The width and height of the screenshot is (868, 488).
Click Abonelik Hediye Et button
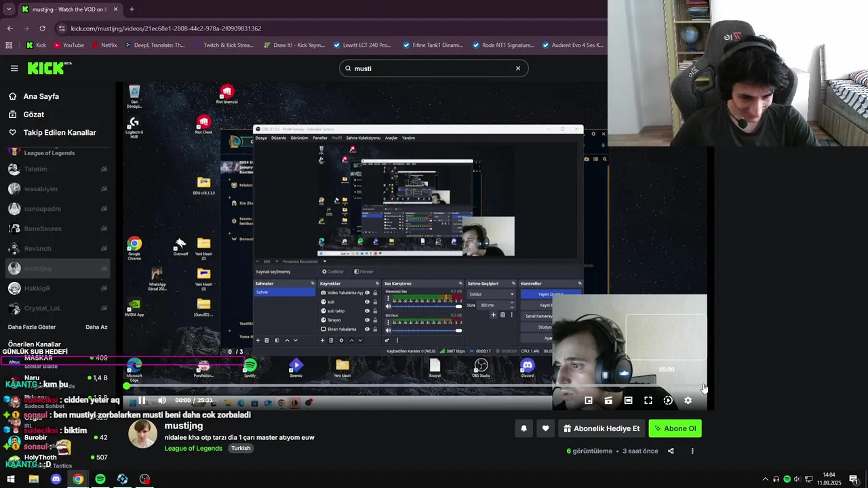pos(601,428)
